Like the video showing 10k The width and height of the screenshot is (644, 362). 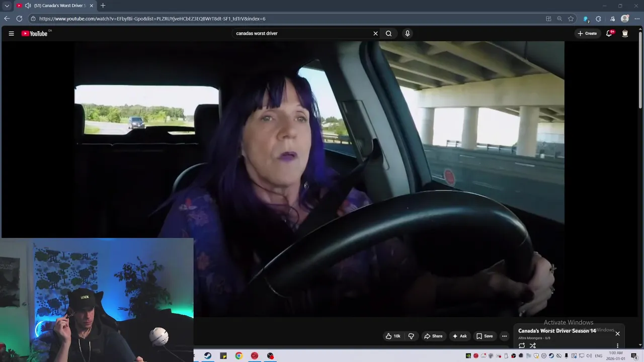point(393,336)
